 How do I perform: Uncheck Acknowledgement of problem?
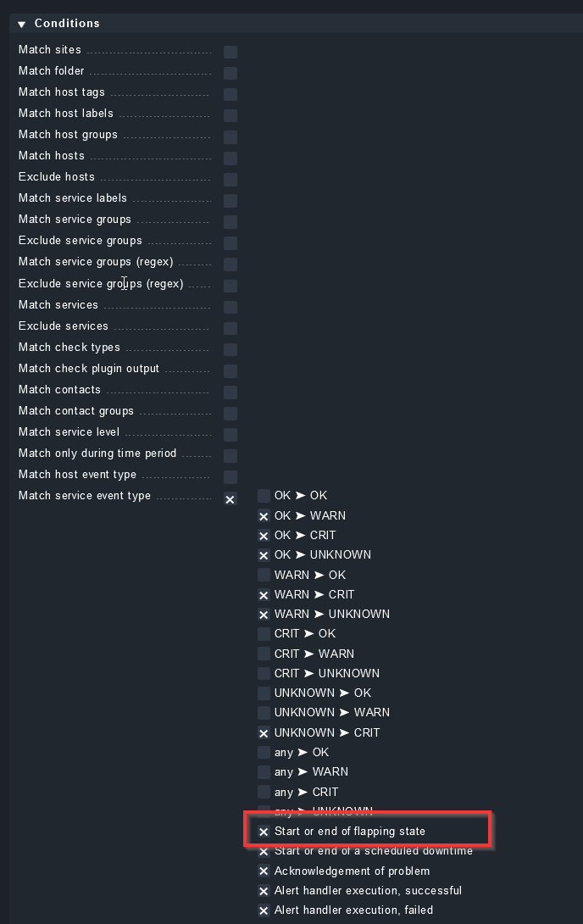pos(264,871)
